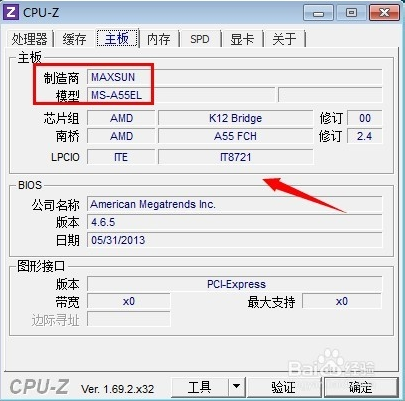Click the 最大支持 label

tap(271, 302)
